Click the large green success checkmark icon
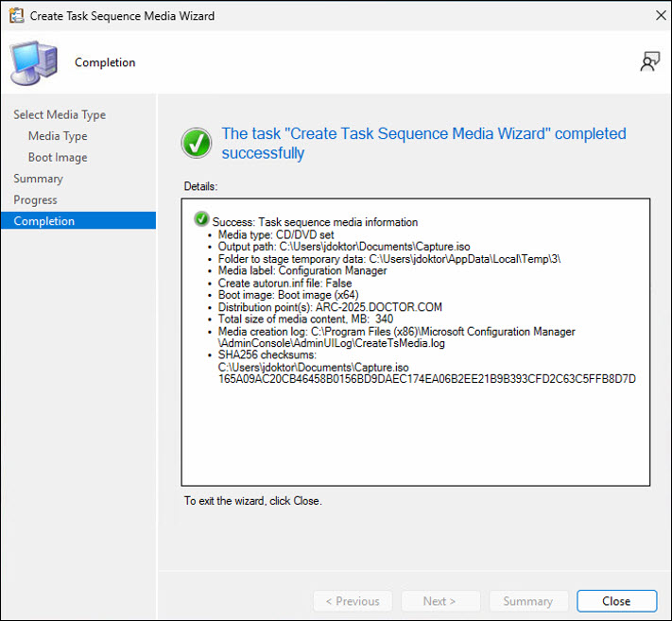This screenshot has width=672, height=621. point(197,144)
